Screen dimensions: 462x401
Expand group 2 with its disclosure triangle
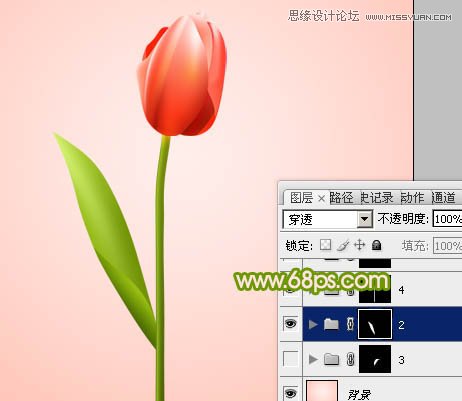coord(313,324)
